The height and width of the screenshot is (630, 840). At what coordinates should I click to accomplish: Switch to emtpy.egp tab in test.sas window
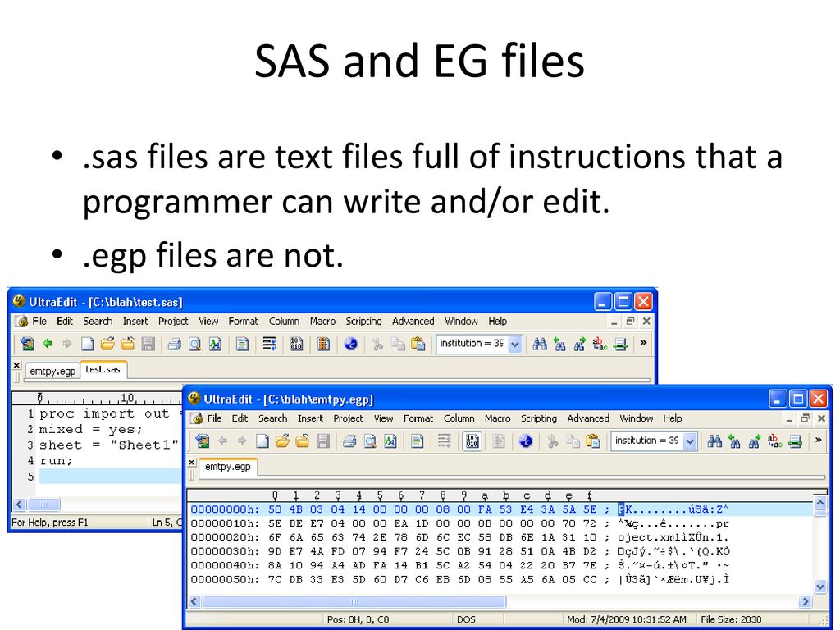(52, 371)
